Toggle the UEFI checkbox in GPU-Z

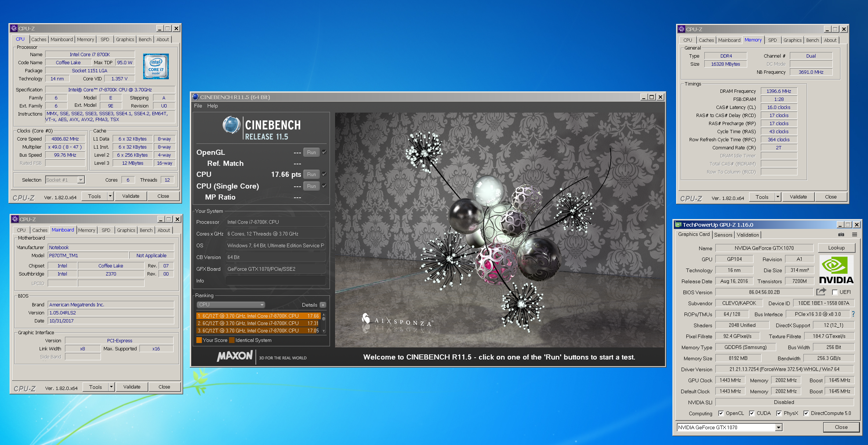(835, 292)
